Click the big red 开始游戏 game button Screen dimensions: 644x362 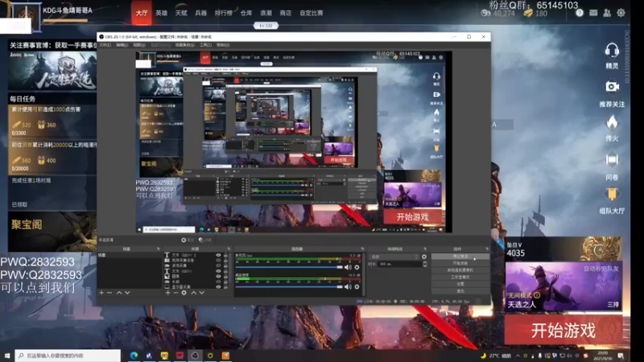click(x=563, y=331)
